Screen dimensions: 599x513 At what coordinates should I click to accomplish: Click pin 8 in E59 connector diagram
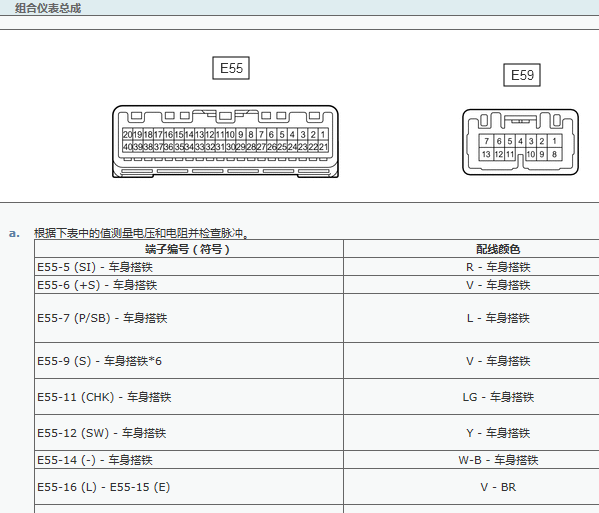pos(554,154)
